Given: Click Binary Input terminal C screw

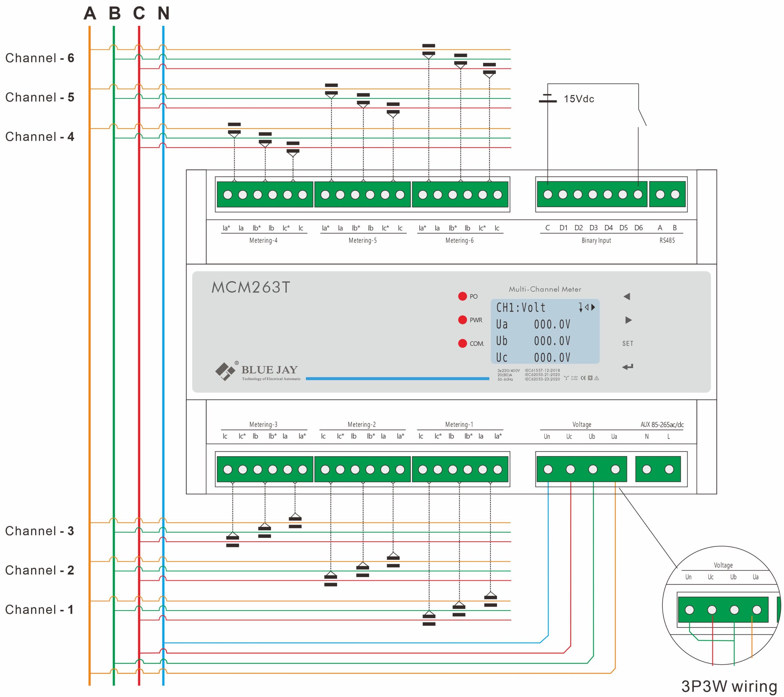Looking at the screenshot, I should pos(548,194).
